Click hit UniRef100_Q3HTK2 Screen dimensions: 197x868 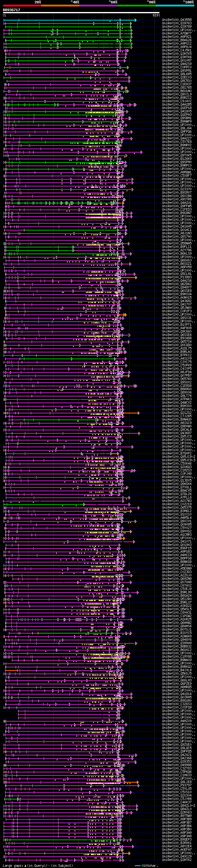(177, 860)
